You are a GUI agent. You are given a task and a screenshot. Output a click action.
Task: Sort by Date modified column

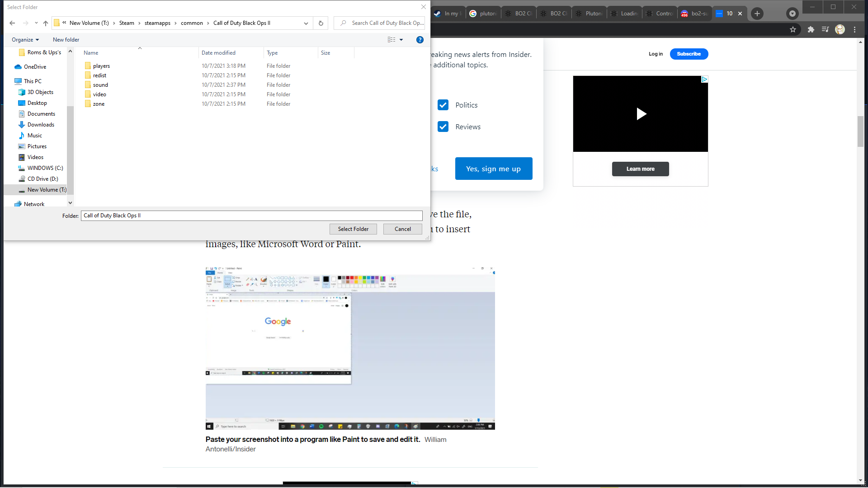point(218,53)
